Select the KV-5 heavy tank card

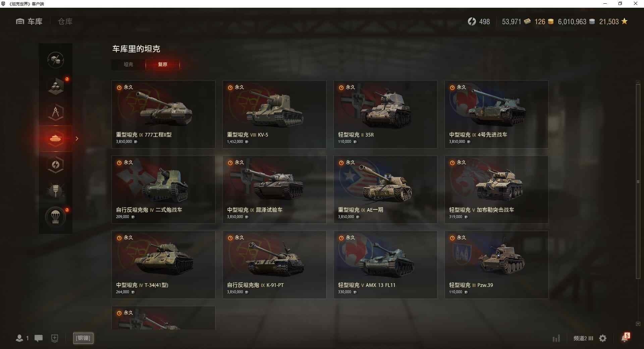pos(274,114)
